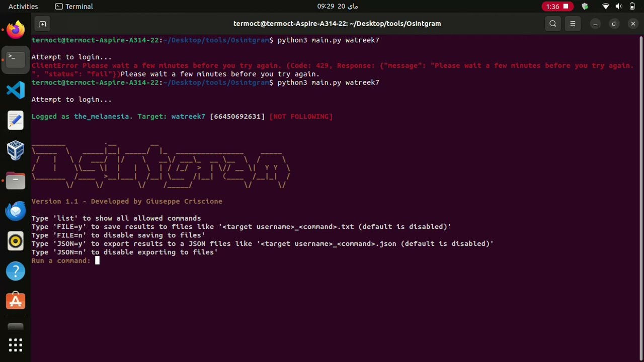This screenshot has height=362, width=644.
Task: Open the shield security tray icon
Action: point(585,7)
